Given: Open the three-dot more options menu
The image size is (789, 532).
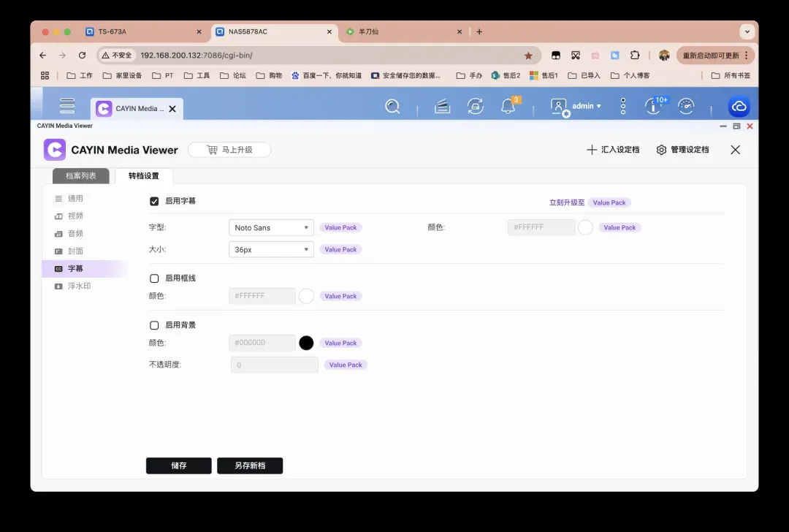Looking at the screenshot, I should [x=623, y=107].
